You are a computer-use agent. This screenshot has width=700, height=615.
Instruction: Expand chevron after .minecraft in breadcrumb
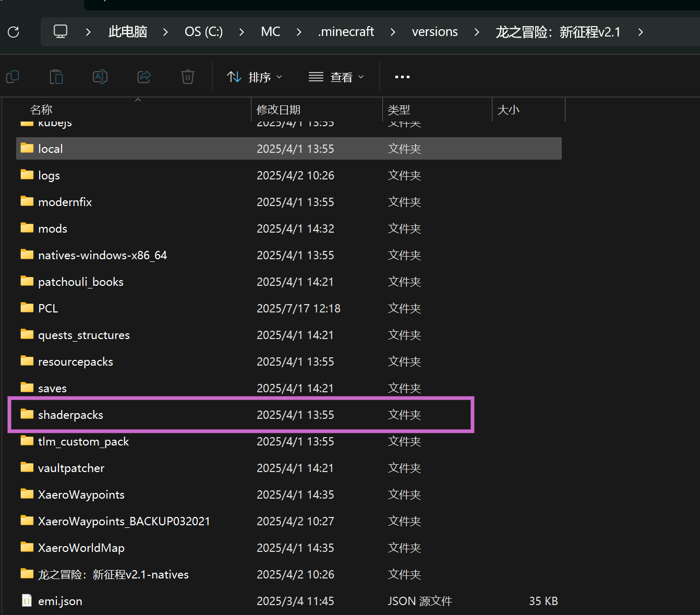click(393, 32)
